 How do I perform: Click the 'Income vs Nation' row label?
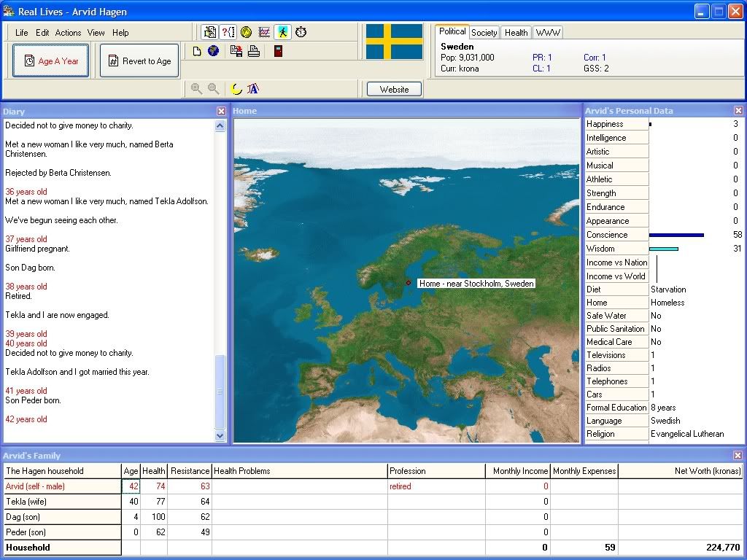coord(617,262)
